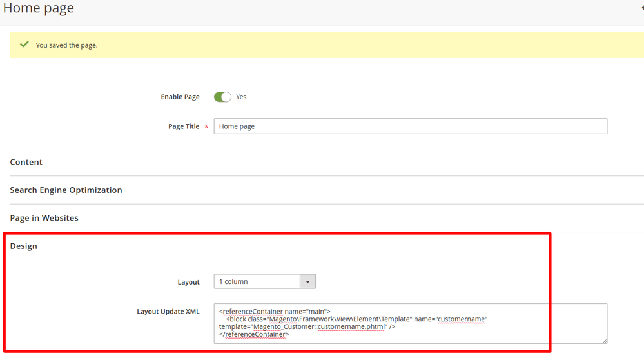
Task: Click the Enable Page label
Action: click(180, 97)
